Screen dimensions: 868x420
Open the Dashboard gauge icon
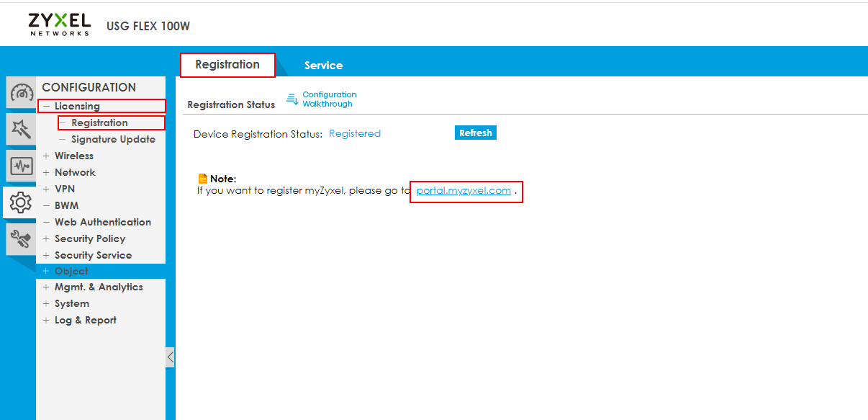(x=22, y=93)
